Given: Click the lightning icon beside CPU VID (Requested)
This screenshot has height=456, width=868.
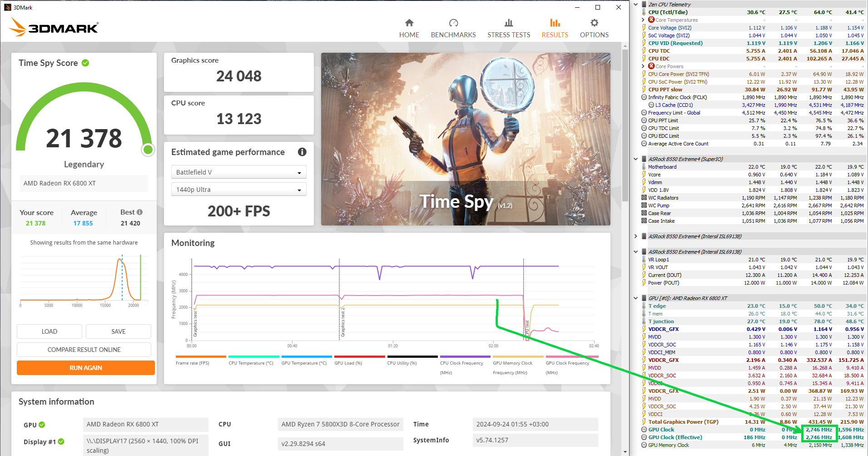Looking at the screenshot, I should [644, 43].
